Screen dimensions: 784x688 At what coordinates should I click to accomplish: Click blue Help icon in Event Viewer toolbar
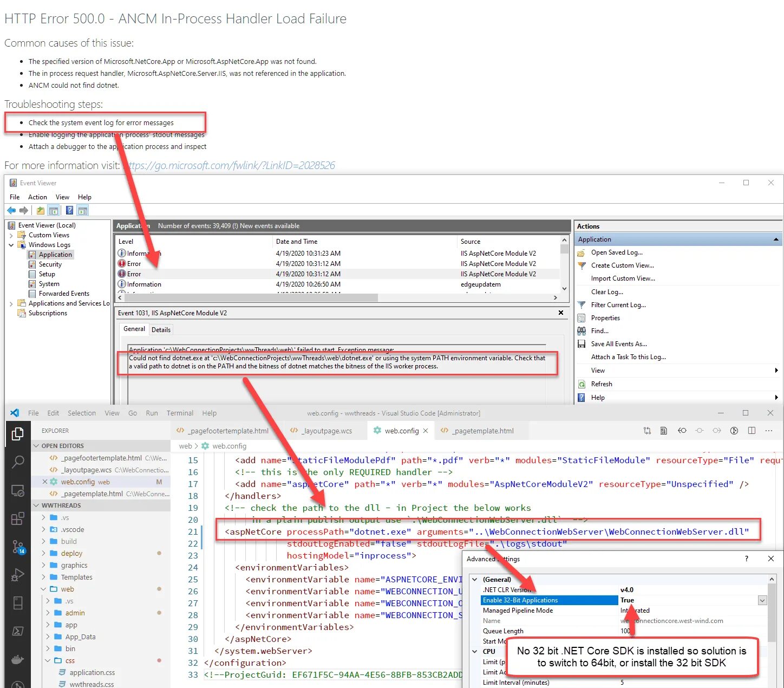70,210
